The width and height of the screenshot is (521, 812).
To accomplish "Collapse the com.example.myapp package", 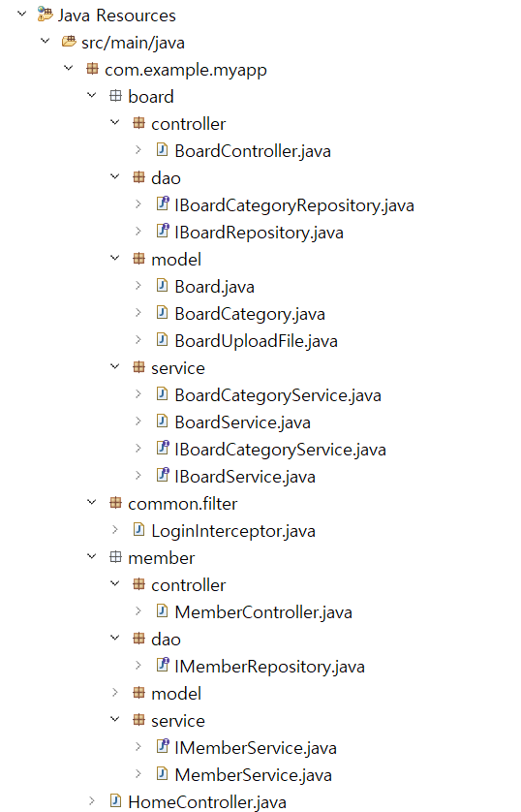I will tap(69, 69).
